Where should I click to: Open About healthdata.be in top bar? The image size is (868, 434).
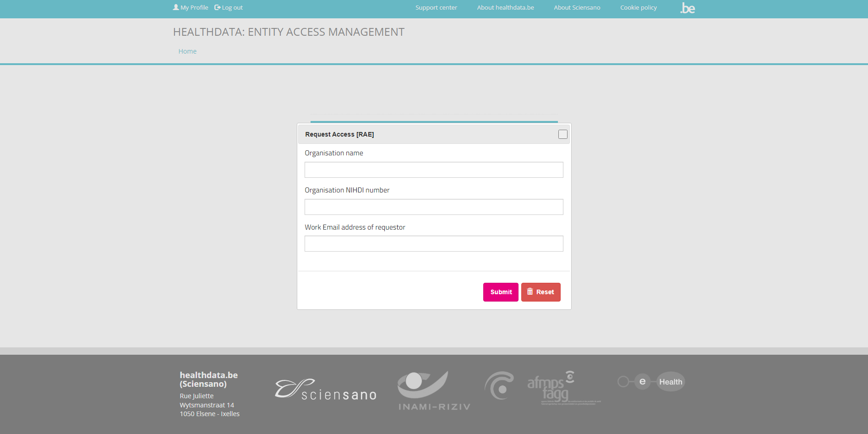[505, 8]
